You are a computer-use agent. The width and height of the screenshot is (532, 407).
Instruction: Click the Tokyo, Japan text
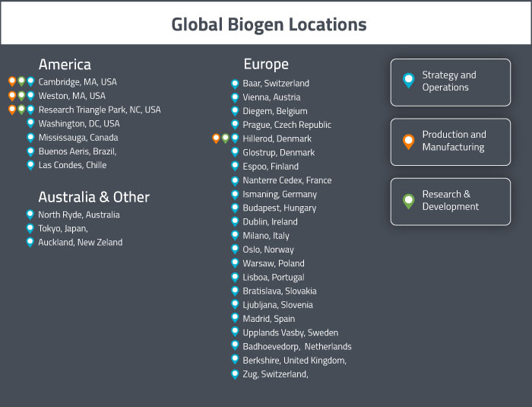click(x=63, y=229)
